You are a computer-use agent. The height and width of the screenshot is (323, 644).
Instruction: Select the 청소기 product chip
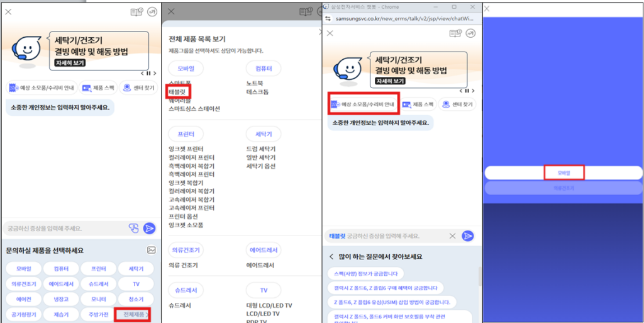pyautogui.click(x=136, y=298)
